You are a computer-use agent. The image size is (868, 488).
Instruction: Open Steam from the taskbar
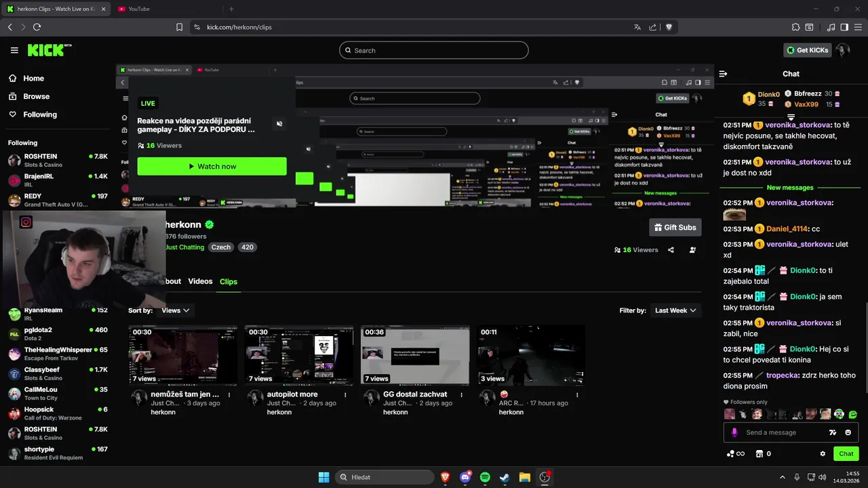(505, 477)
